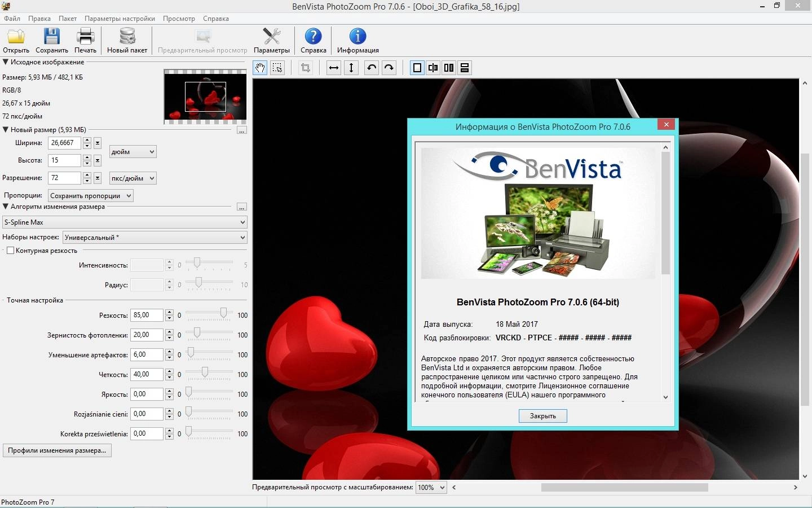Open the Файл menu

tap(12, 19)
